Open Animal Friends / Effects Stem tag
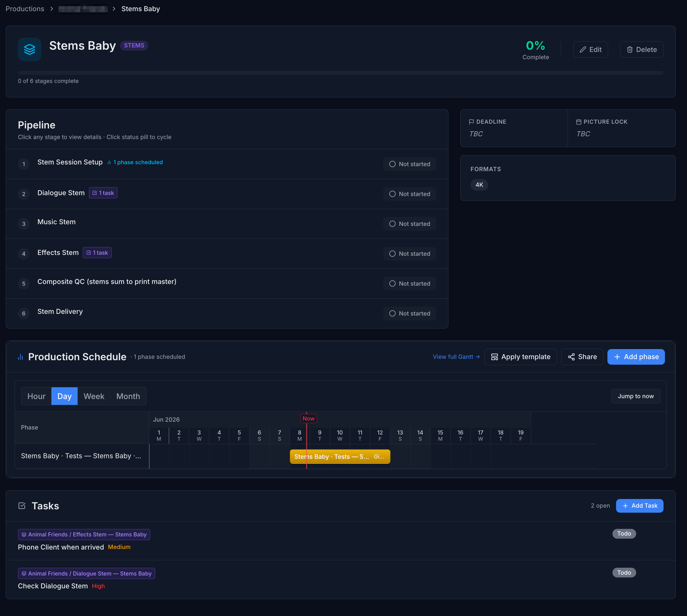This screenshot has width=687, height=616. [x=84, y=534]
